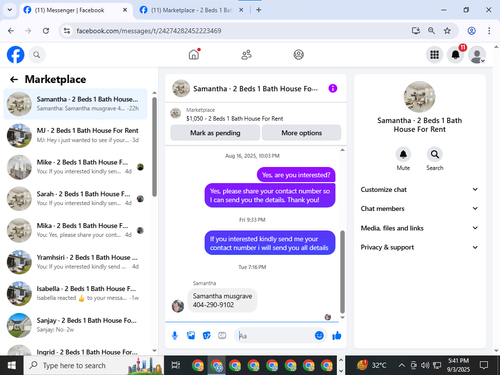500x375 pixels.
Task: Open the Windows Start menu
Action: pyautogui.click(x=12, y=365)
